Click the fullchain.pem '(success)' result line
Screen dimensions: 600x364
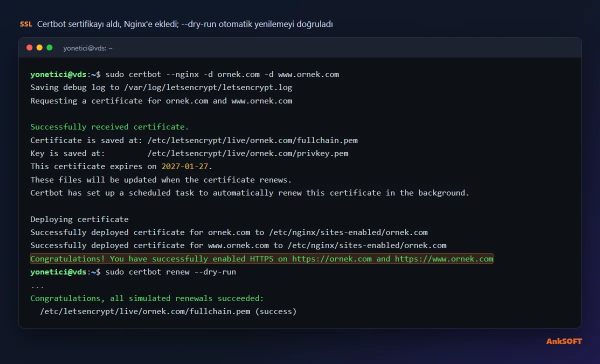[x=168, y=311]
